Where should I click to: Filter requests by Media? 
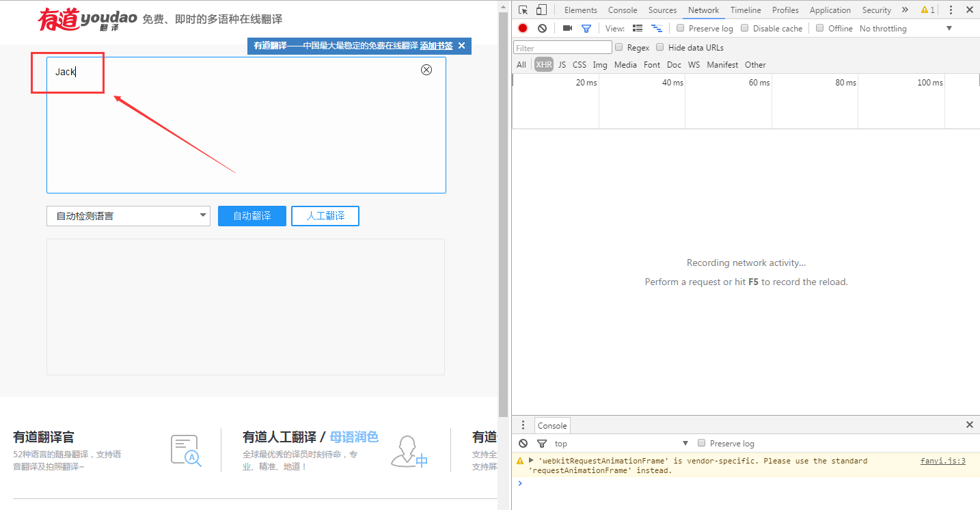click(x=625, y=64)
